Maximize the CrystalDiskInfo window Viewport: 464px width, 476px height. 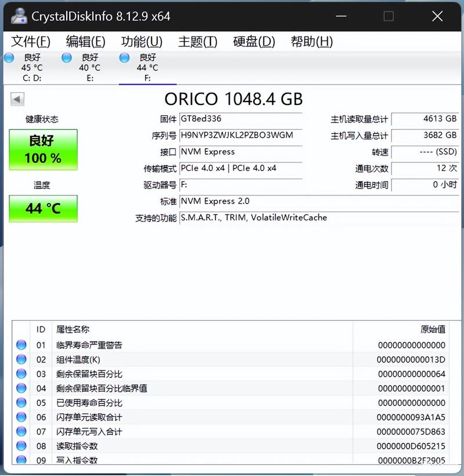389,16
